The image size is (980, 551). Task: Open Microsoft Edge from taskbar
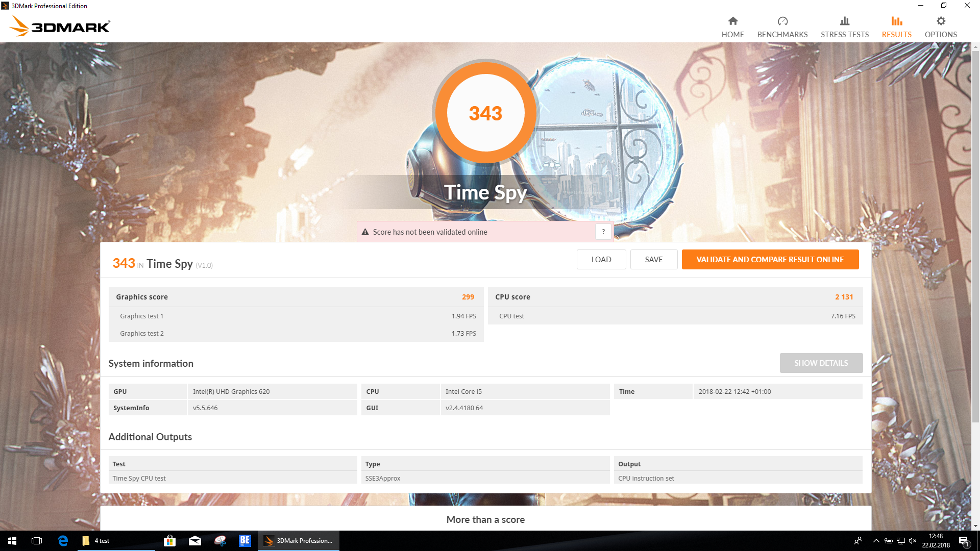click(63, 541)
